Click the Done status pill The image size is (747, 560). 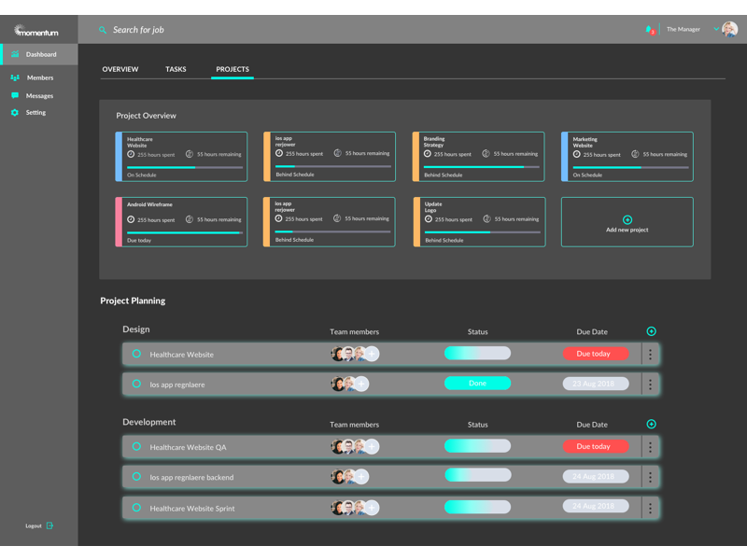click(477, 384)
